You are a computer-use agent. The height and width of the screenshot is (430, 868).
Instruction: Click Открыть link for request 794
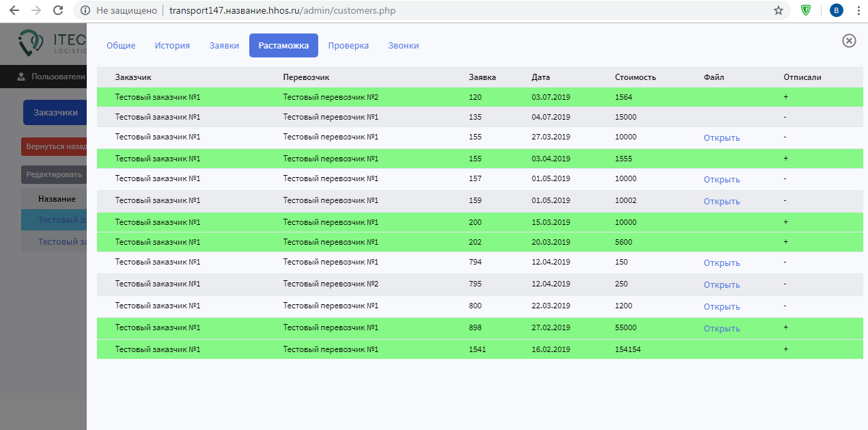tap(722, 263)
